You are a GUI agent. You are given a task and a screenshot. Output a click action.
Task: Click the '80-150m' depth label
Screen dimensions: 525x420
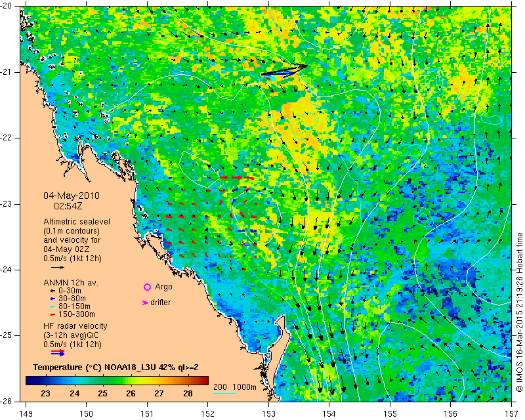[74, 306]
